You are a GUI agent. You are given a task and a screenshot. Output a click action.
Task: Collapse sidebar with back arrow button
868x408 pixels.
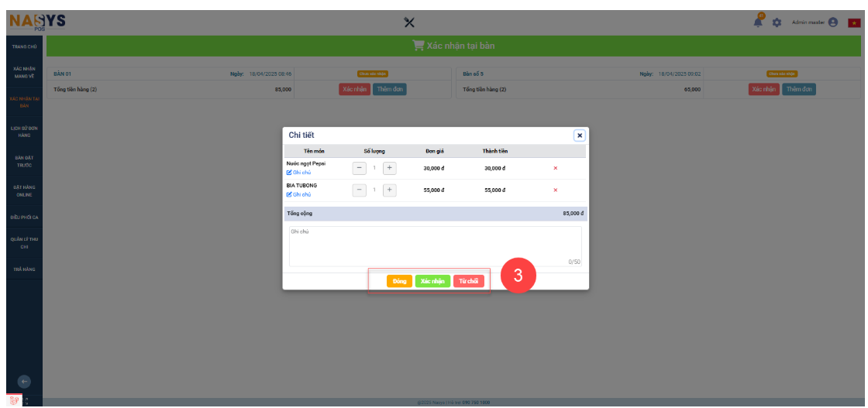(24, 380)
